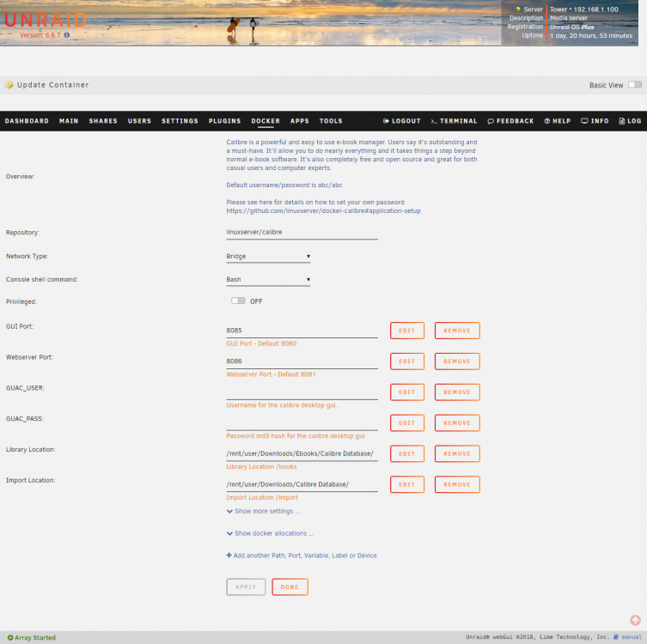Click the empty GUAC_PASS field
The height and width of the screenshot is (644, 647).
click(302, 423)
